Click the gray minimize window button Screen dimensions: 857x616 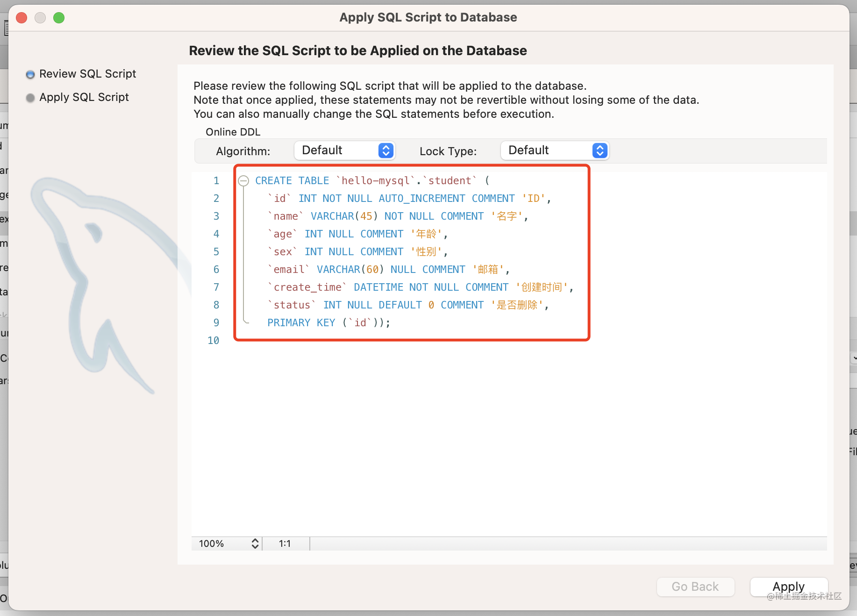tap(40, 18)
